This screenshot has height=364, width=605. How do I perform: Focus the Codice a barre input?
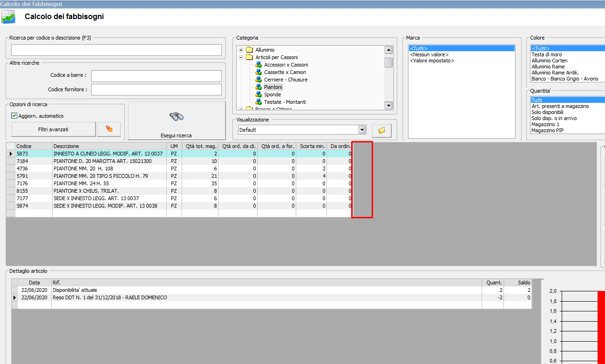pyautogui.click(x=156, y=76)
